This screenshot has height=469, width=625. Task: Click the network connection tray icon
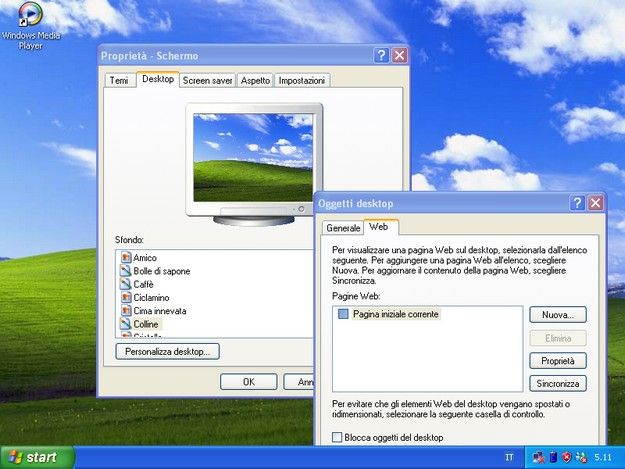click(539, 457)
